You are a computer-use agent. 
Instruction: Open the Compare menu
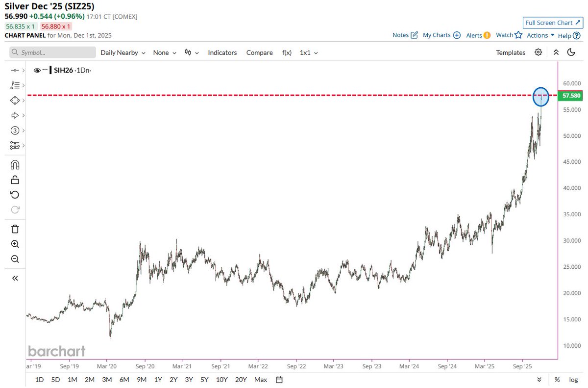[259, 52]
